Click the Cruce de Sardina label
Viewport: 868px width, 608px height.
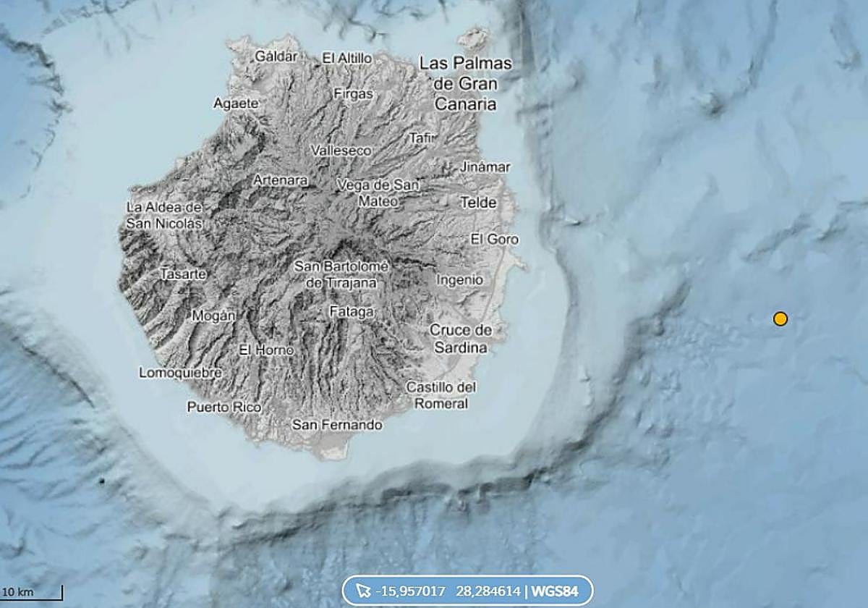click(461, 339)
